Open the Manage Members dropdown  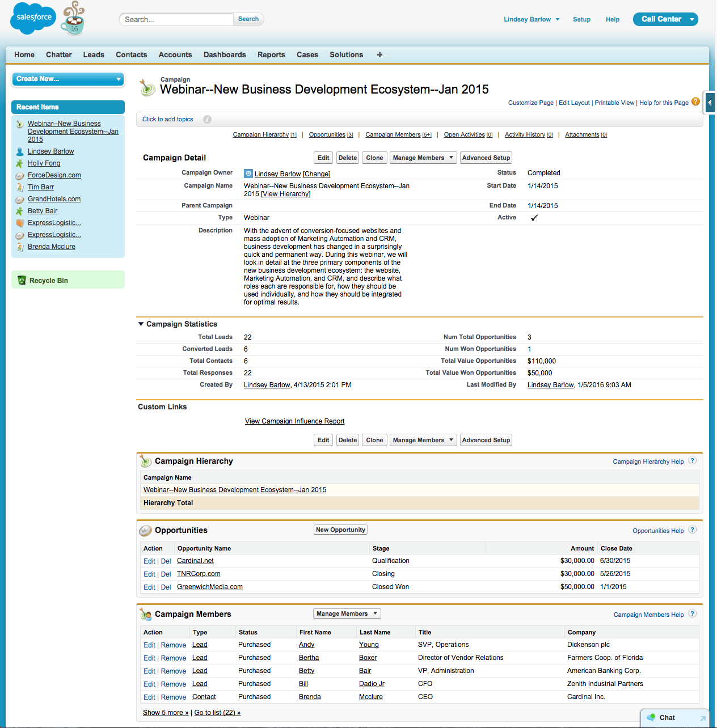tap(423, 157)
